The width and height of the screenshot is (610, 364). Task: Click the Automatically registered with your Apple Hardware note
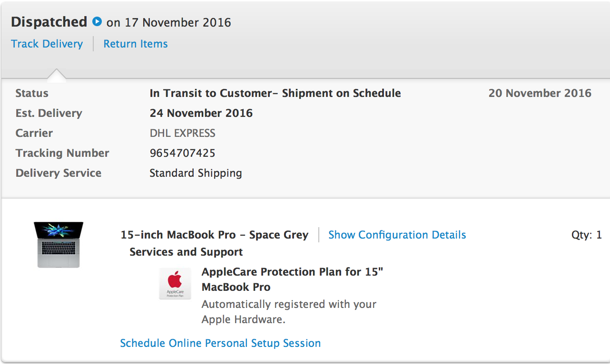[289, 312]
